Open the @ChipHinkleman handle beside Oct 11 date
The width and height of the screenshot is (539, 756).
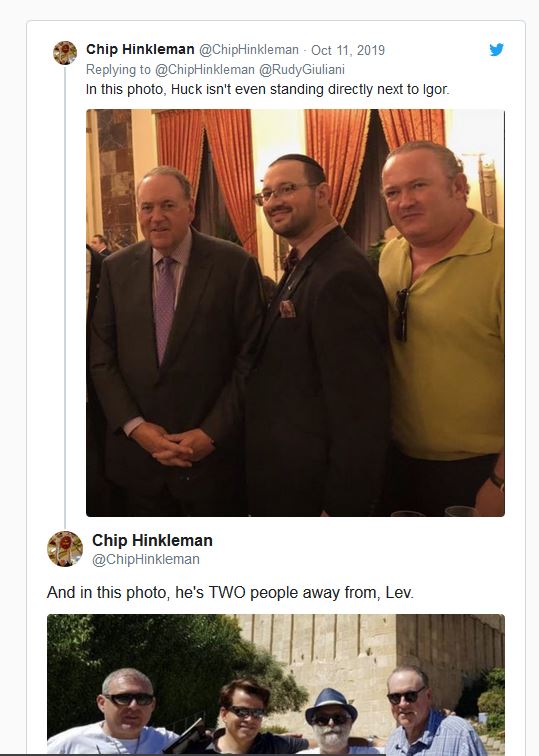(249, 50)
